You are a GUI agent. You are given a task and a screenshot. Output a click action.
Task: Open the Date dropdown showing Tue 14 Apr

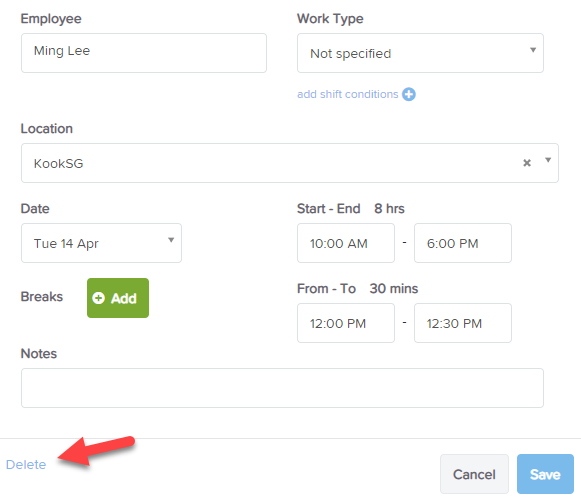102,243
